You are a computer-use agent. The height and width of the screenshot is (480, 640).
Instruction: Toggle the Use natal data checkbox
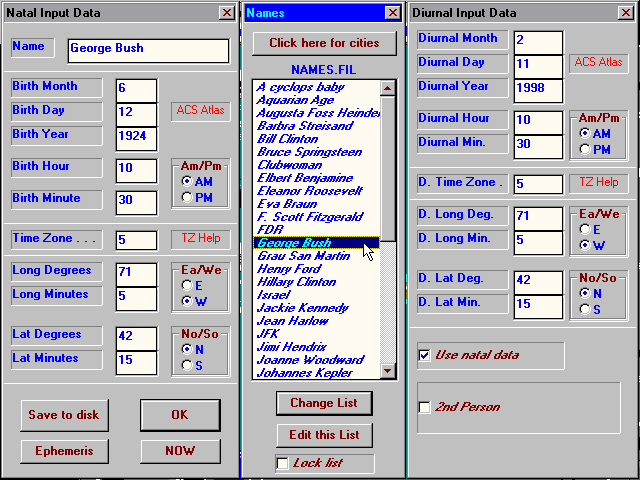[425, 355]
